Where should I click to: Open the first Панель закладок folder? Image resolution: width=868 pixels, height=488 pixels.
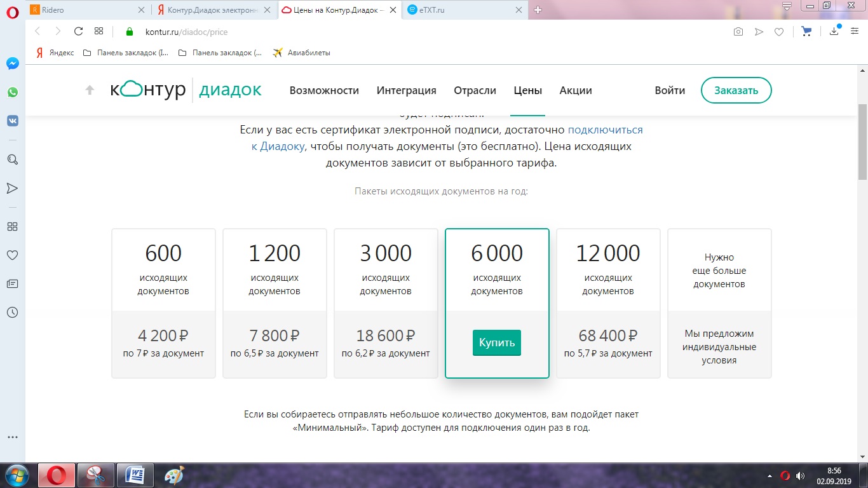(x=126, y=53)
